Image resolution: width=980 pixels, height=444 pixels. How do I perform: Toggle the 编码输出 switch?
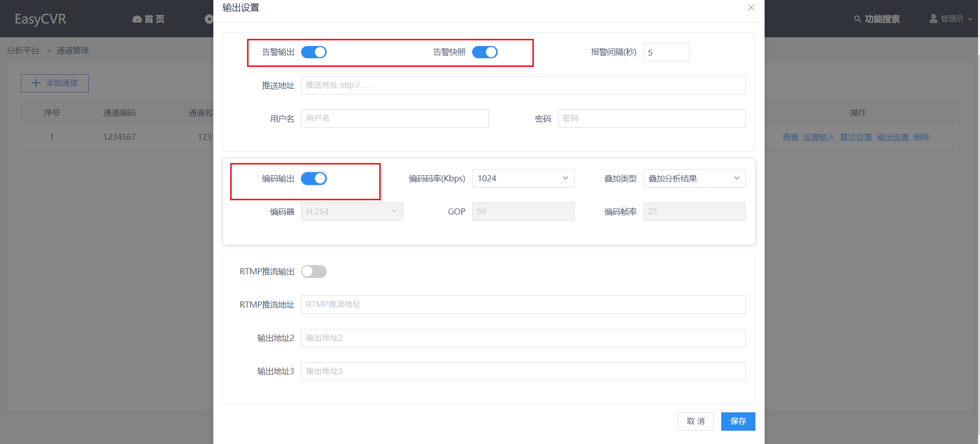pos(314,178)
